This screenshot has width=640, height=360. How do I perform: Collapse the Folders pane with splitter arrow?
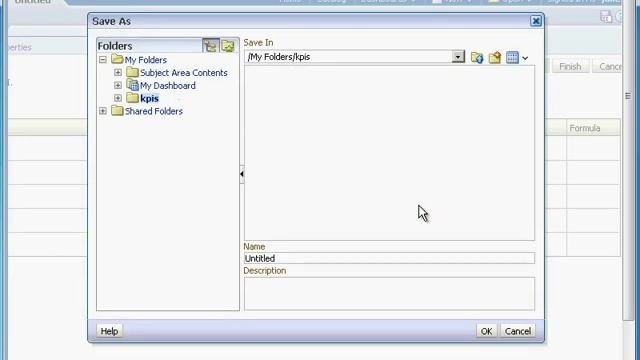[x=242, y=174]
